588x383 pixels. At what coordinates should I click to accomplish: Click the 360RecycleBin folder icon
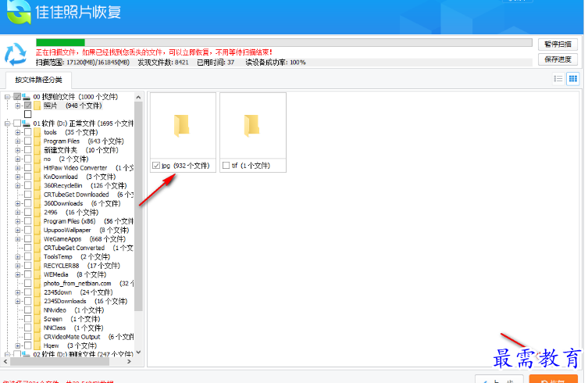pos(37,185)
